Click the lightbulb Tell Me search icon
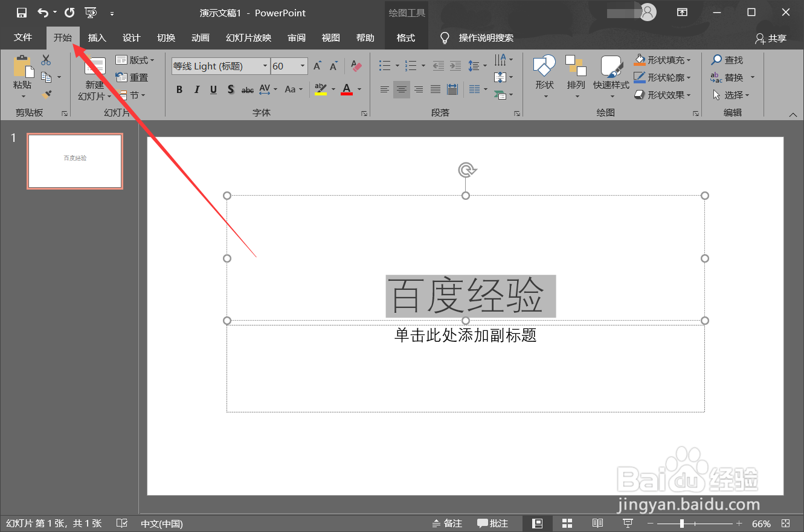The height and width of the screenshot is (532, 804). (x=445, y=38)
